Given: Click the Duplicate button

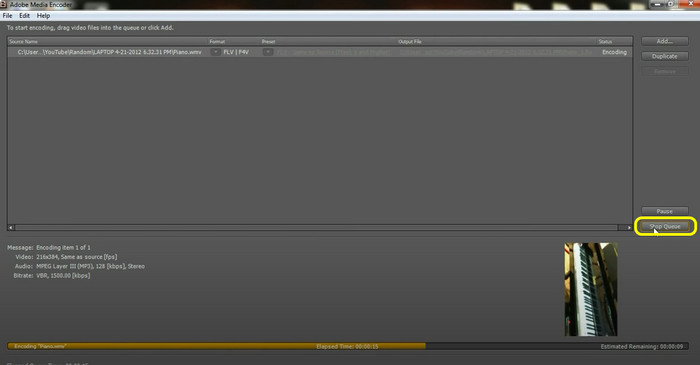Looking at the screenshot, I should tap(665, 56).
